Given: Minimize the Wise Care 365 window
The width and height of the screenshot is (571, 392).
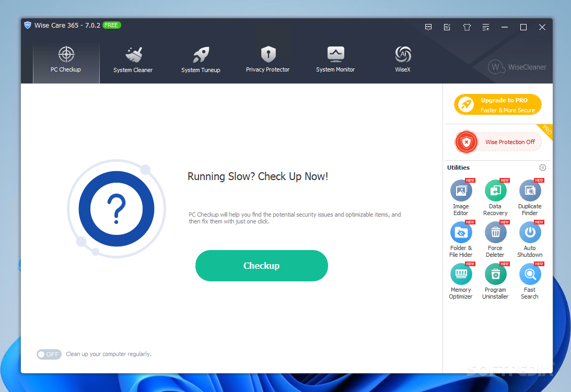Looking at the screenshot, I should click(504, 27).
